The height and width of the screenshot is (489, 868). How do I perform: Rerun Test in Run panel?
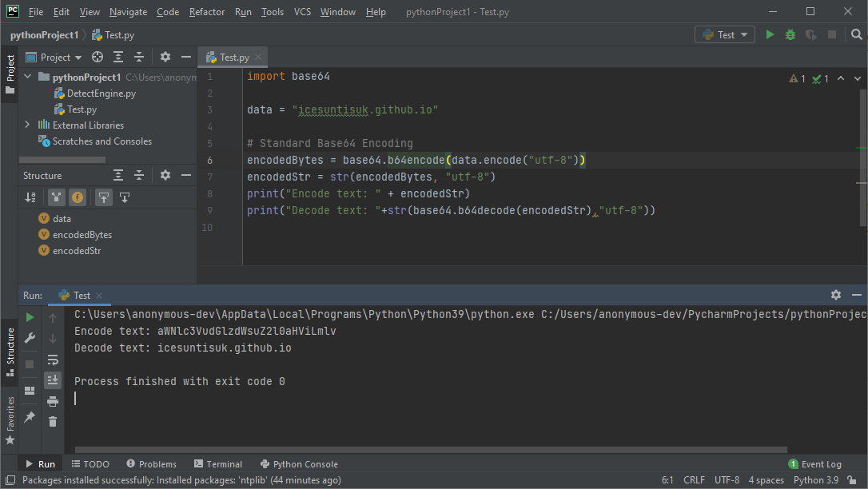(x=30, y=317)
